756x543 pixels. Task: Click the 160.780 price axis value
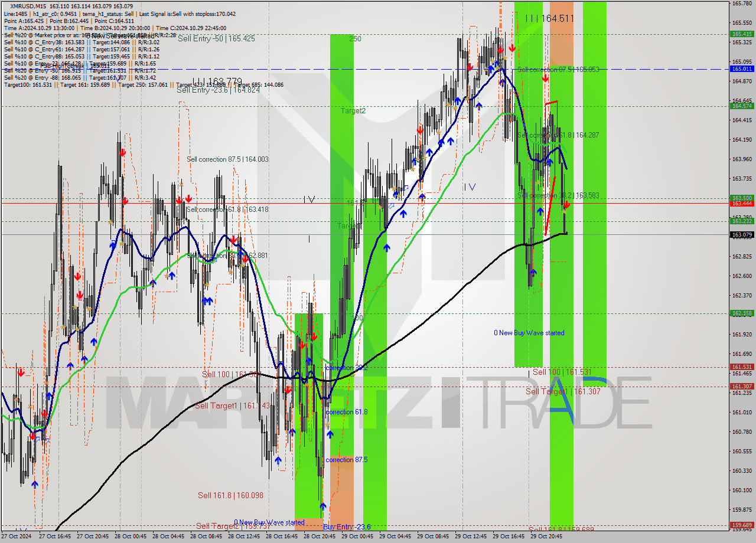click(x=742, y=432)
